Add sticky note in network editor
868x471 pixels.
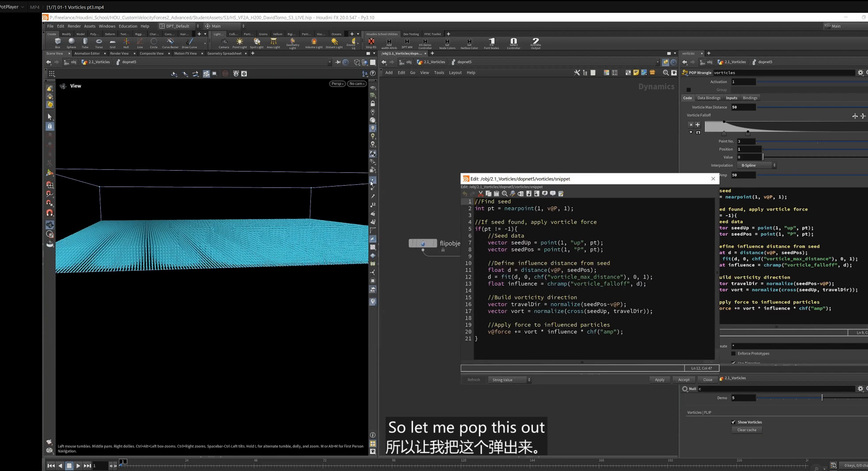tap(636, 73)
